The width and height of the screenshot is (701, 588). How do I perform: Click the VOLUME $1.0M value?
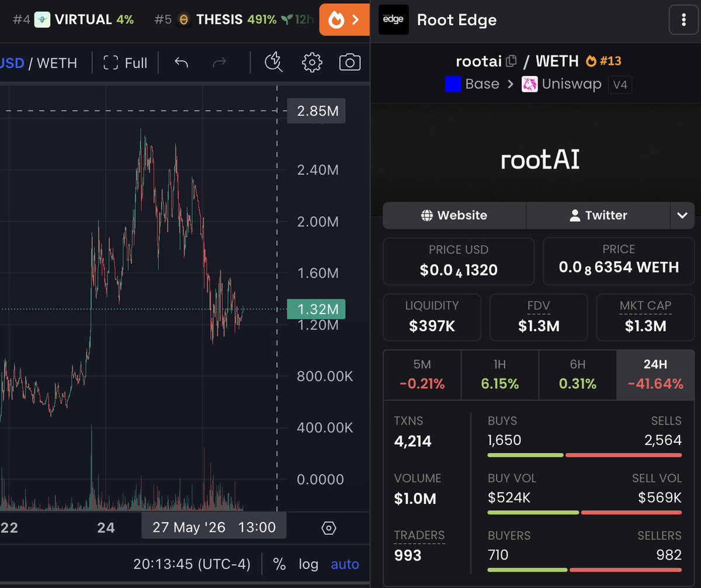click(415, 499)
